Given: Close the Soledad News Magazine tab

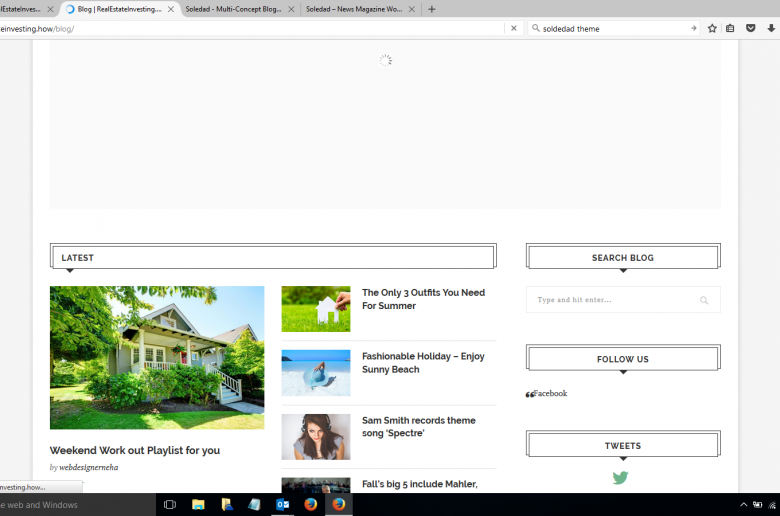Looking at the screenshot, I should click(x=411, y=9).
